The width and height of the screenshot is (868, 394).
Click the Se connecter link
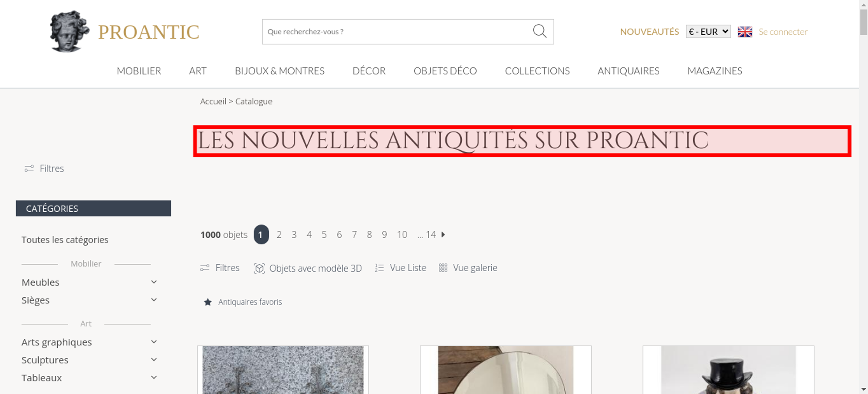click(783, 32)
